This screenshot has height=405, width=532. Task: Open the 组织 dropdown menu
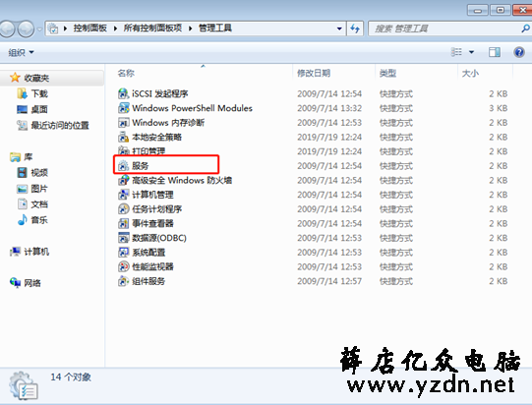[21, 52]
